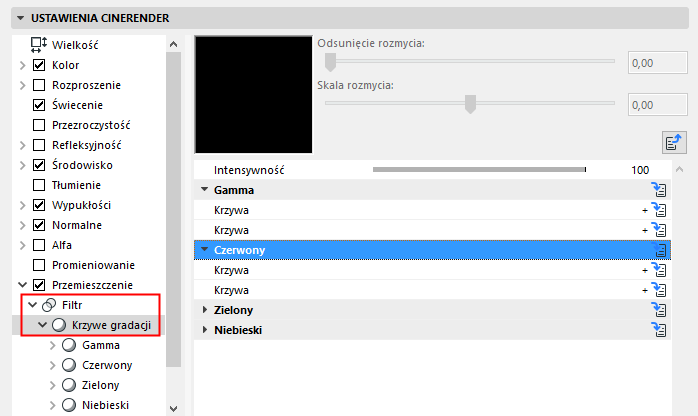Expand the Niebieski section in parameters
The image size is (698, 416).
(x=205, y=330)
